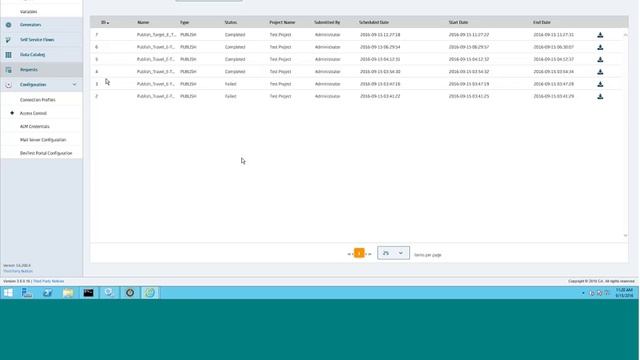Open ALM Credentials configuration

pyautogui.click(x=35, y=127)
